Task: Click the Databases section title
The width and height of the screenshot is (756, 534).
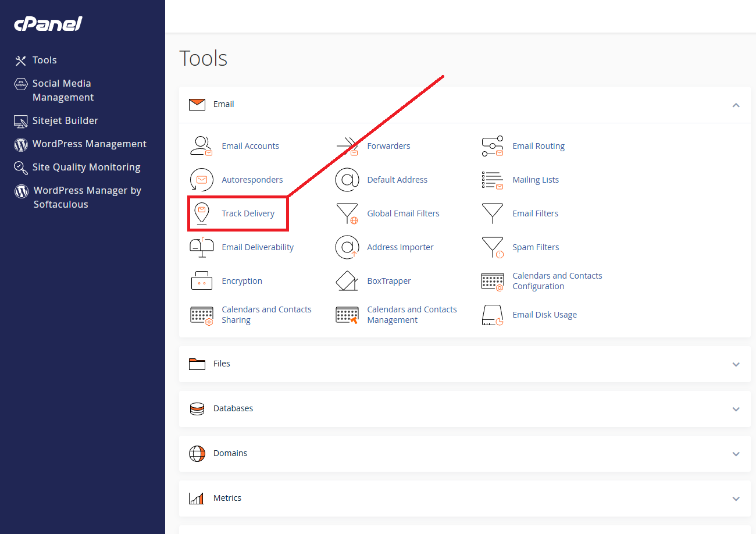Action: point(233,408)
